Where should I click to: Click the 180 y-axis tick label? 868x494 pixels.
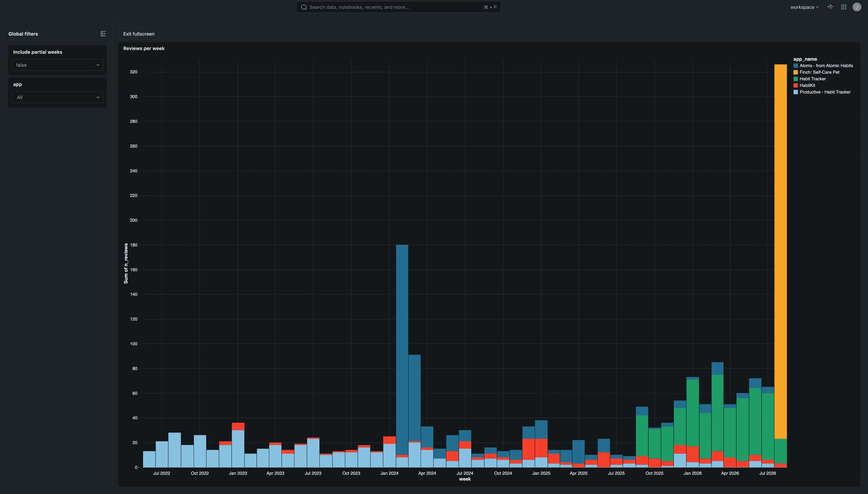coord(134,244)
